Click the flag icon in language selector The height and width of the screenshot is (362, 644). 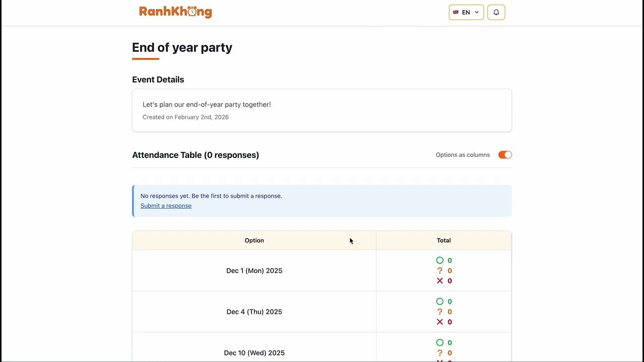point(456,13)
